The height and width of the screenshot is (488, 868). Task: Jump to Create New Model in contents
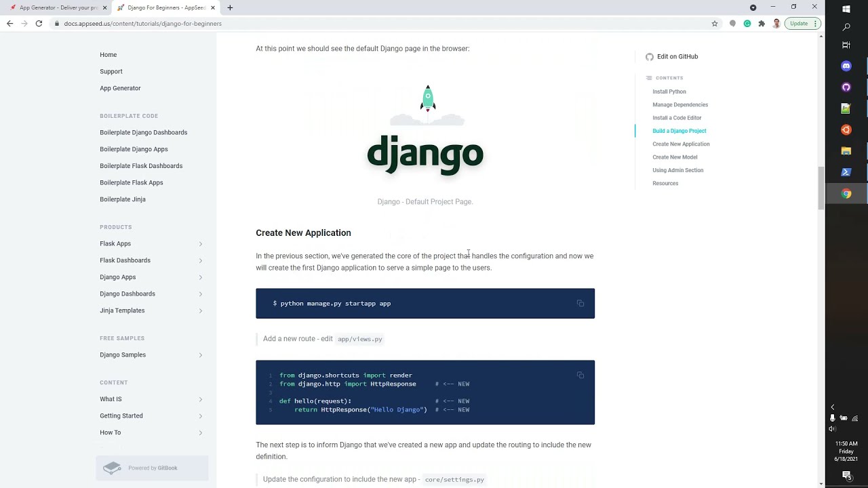click(675, 157)
